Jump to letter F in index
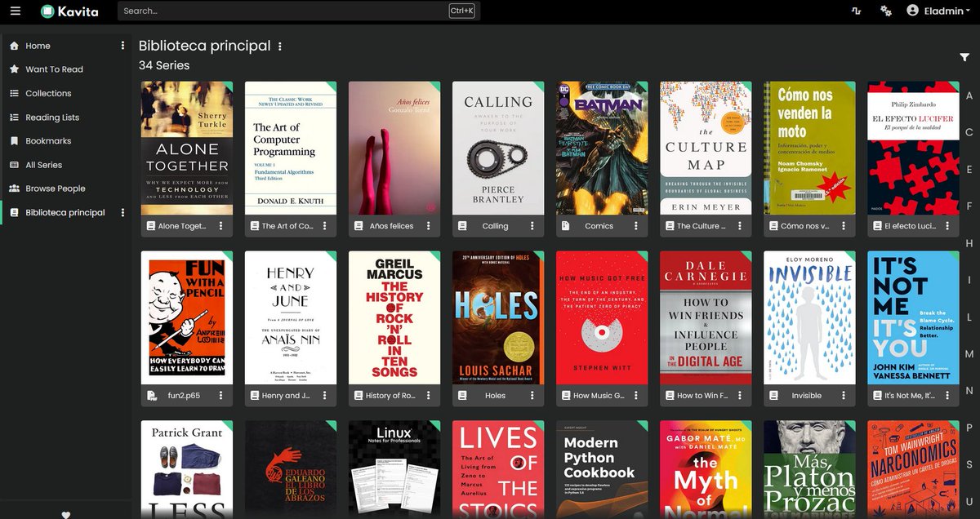The height and width of the screenshot is (519, 980). click(969, 206)
